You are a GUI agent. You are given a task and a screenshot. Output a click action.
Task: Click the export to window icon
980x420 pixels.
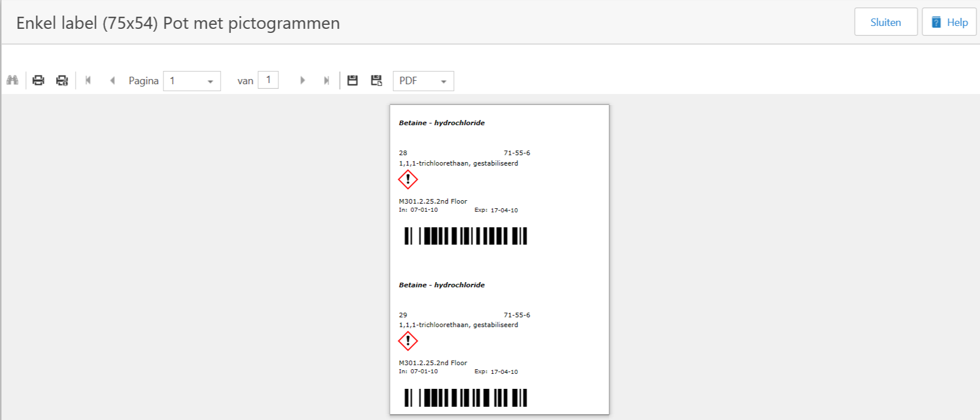tap(377, 80)
